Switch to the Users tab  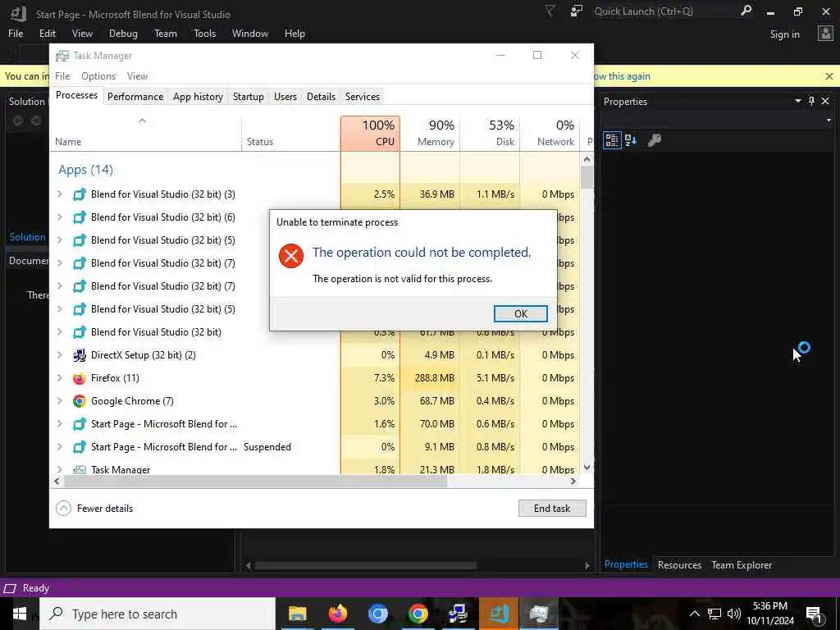285,97
